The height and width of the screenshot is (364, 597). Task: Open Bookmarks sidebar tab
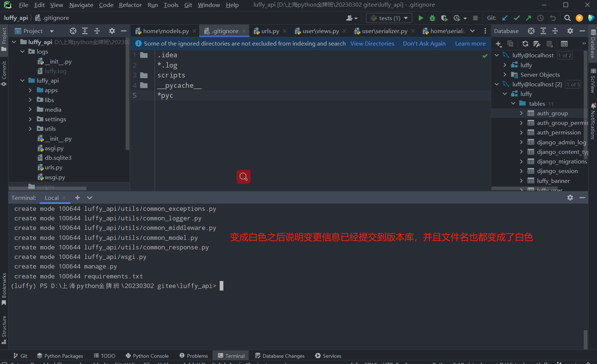[x=4, y=289]
